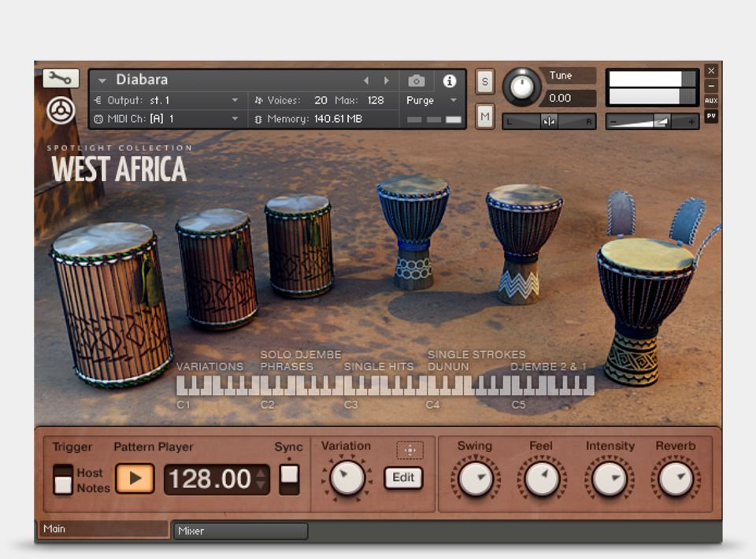
Task: Flip the Trigger Host/Notes switch
Action: tap(63, 479)
